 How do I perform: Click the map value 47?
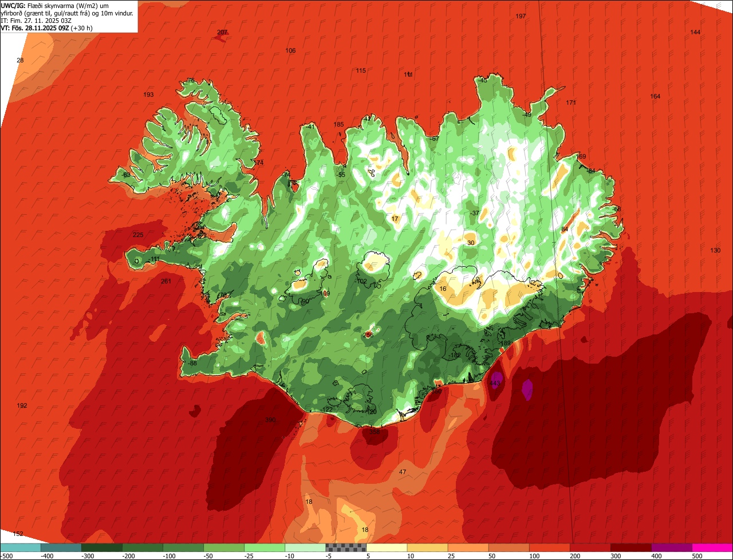(403, 472)
